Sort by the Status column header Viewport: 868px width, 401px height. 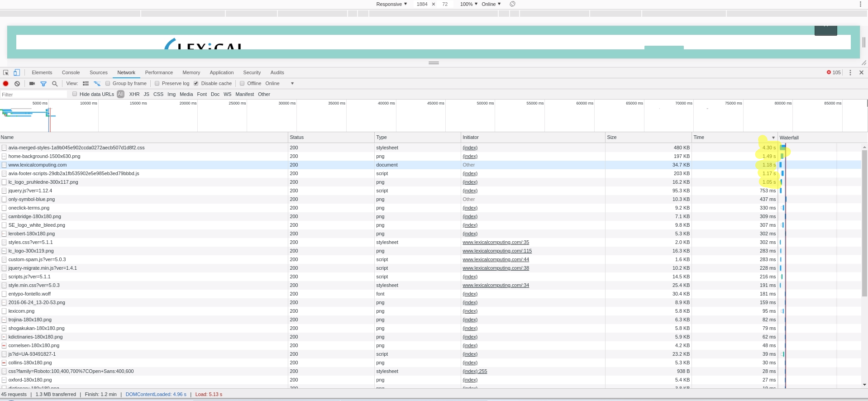coord(331,137)
